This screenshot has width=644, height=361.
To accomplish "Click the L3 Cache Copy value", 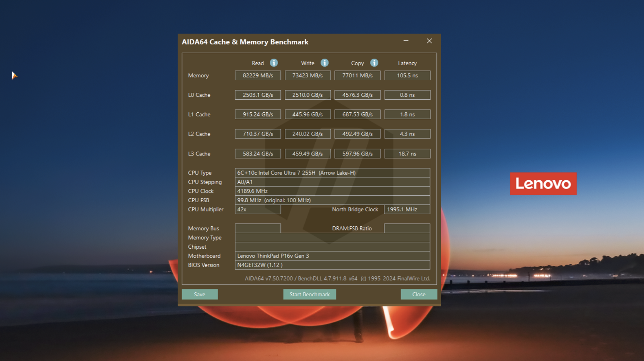I will (x=357, y=154).
